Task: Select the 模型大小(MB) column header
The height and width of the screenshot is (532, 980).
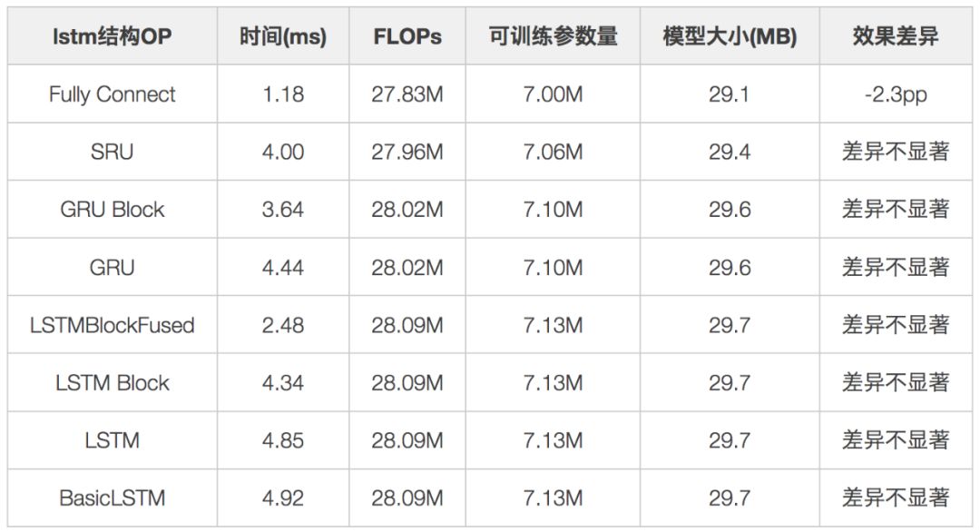Action: coord(730,36)
